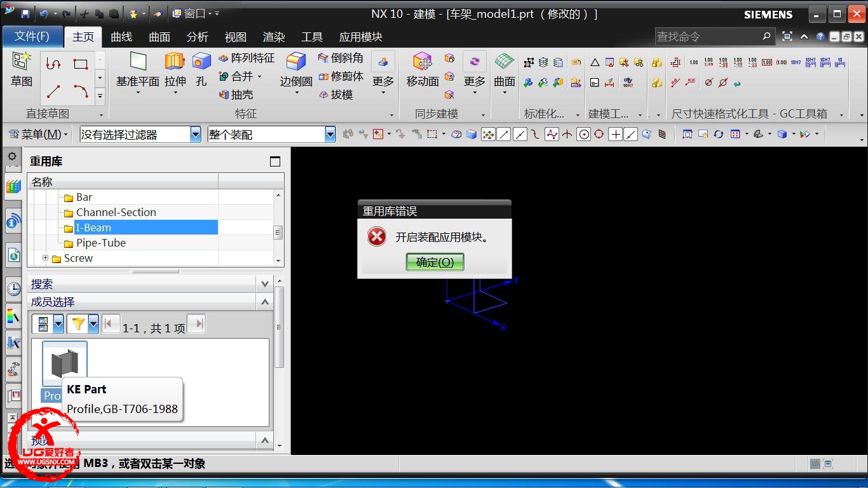Open the 渲染 tab
The width and height of the screenshot is (868, 488).
coord(274,37)
